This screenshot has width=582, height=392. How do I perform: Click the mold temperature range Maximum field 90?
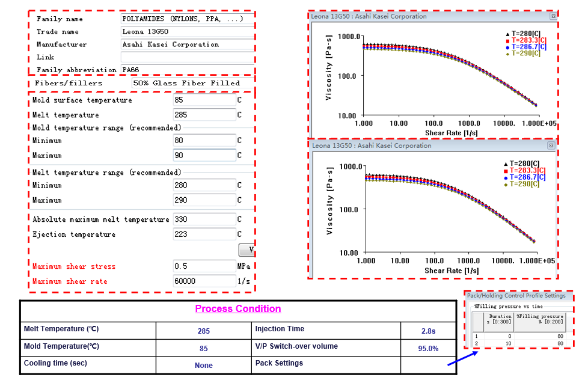[x=204, y=155]
